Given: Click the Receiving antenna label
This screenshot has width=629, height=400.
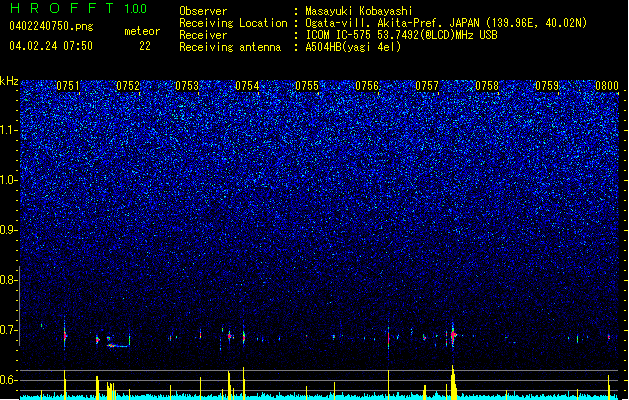Looking at the screenshot, I should tap(230, 47).
